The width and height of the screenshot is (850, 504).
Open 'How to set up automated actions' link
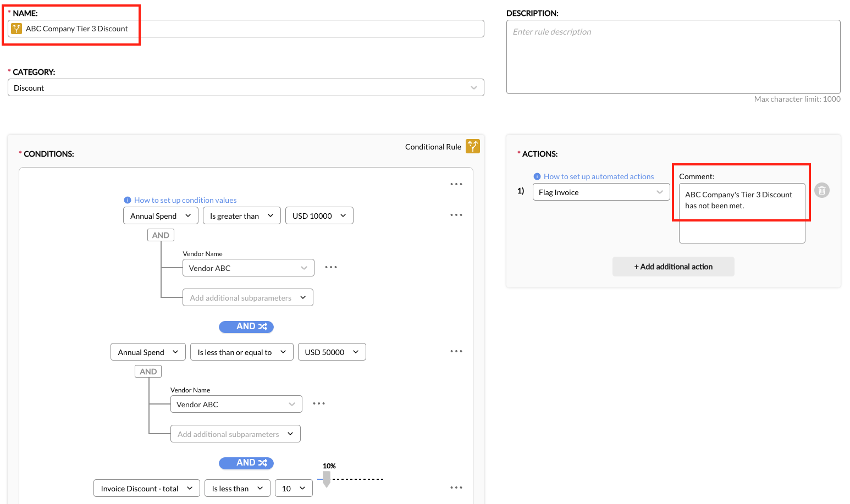point(598,176)
